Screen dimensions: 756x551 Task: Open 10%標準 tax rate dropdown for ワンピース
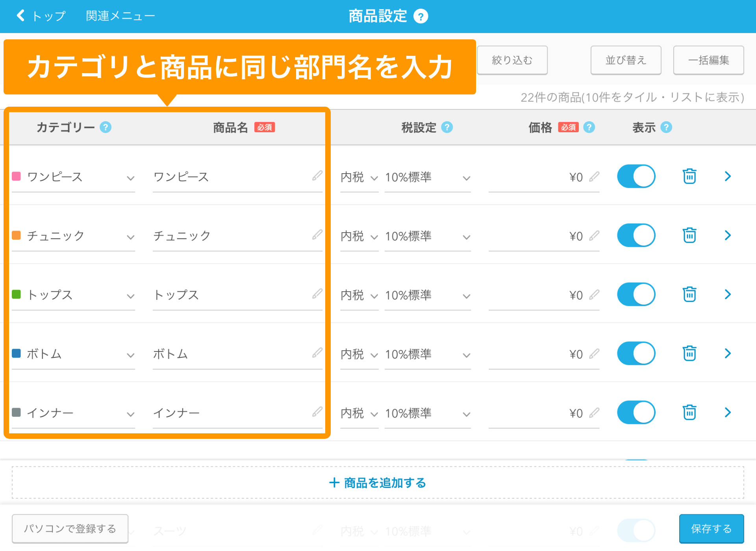coord(428,178)
